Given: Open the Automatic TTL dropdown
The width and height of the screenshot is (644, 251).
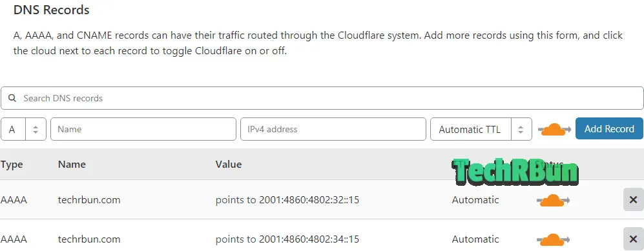Looking at the screenshot, I should click(x=481, y=129).
